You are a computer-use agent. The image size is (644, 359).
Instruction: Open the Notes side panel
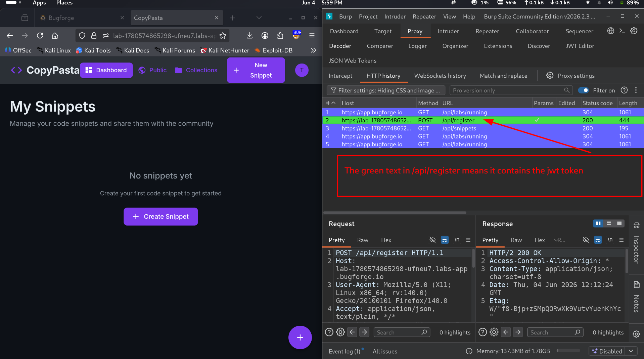(636, 296)
